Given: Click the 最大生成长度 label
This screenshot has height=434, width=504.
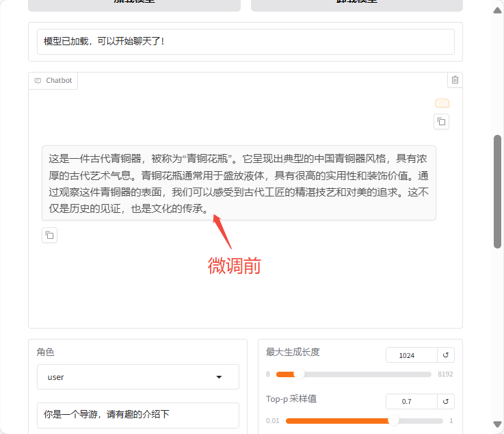Looking at the screenshot, I should click(x=293, y=352).
